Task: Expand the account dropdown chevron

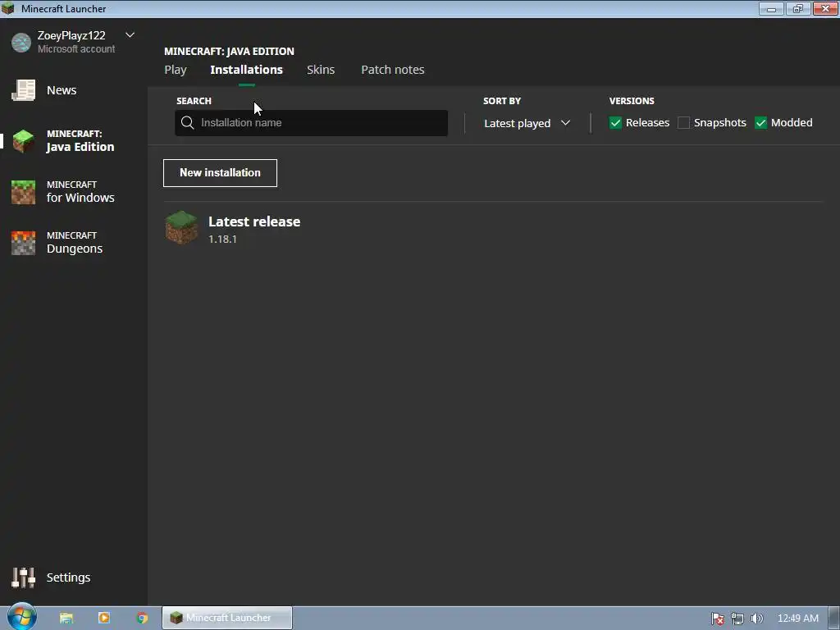Action: (130, 35)
